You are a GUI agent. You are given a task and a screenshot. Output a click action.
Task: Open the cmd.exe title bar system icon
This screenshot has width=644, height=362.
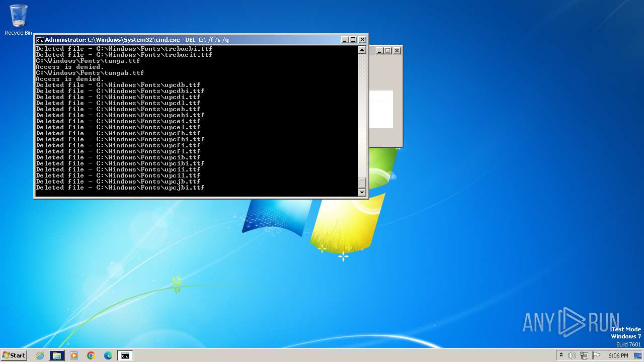click(40, 40)
